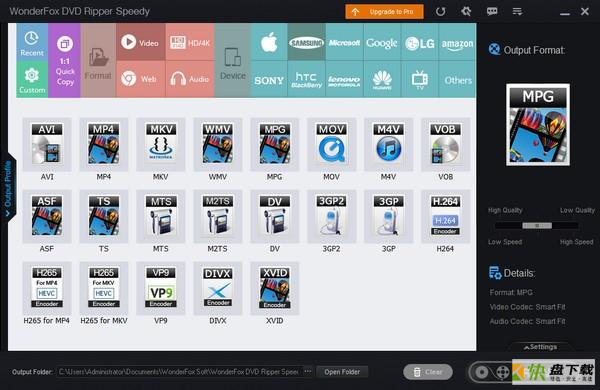Open HTC BlackBerry device profiles

tap(307, 79)
